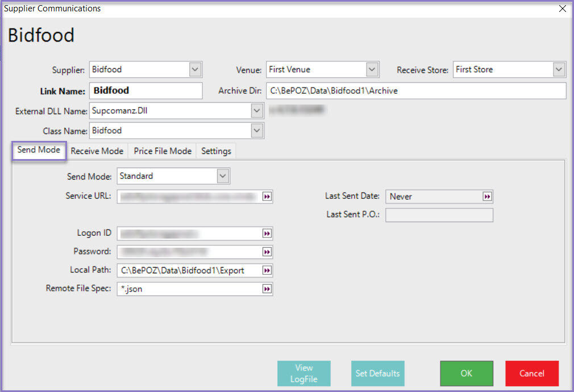Click the Remote File Spec input field
The height and width of the screenshot is (392, 574).
pyautogui.click(x=195, y=289)
